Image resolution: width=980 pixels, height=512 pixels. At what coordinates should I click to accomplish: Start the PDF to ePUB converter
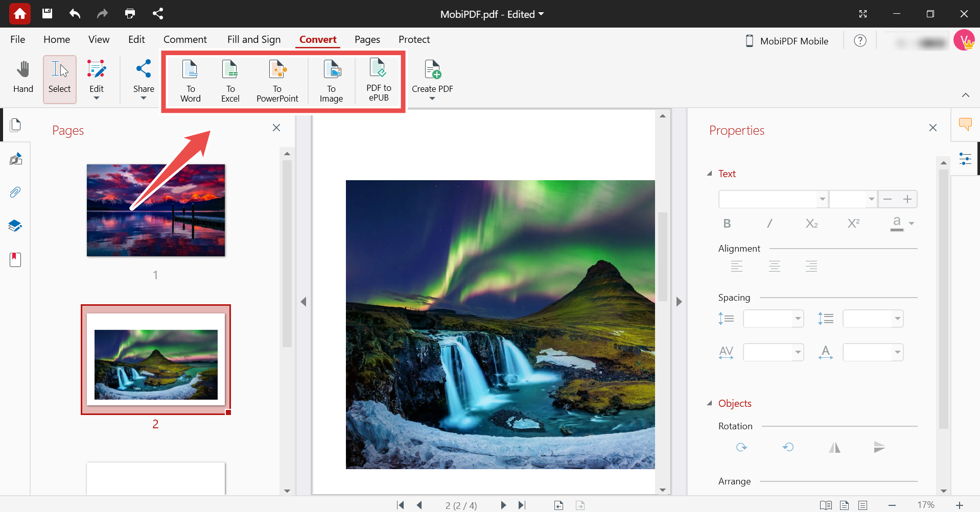378,80
